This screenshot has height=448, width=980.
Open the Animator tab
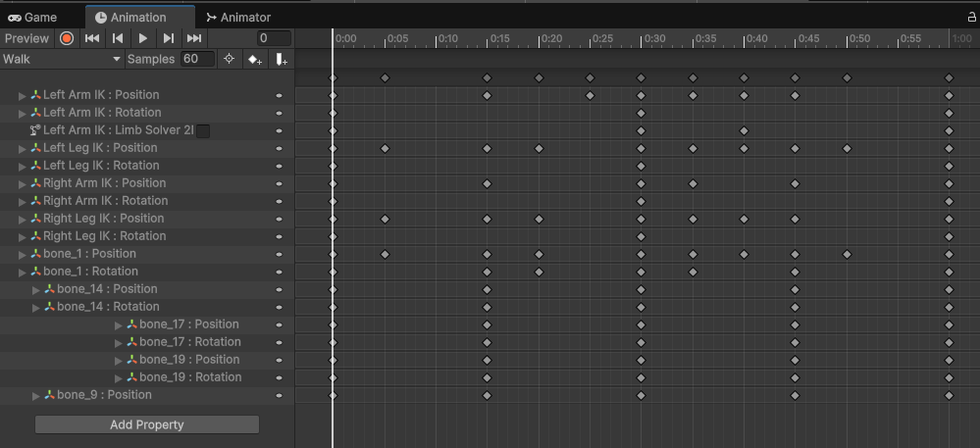pos(238,18)
